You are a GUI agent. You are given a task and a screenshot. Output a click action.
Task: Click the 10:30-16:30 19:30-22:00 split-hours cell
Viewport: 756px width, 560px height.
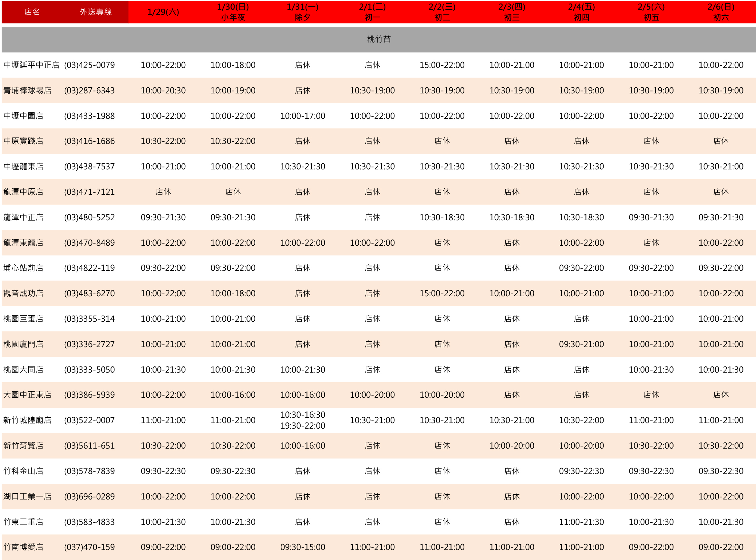(303, 420)
